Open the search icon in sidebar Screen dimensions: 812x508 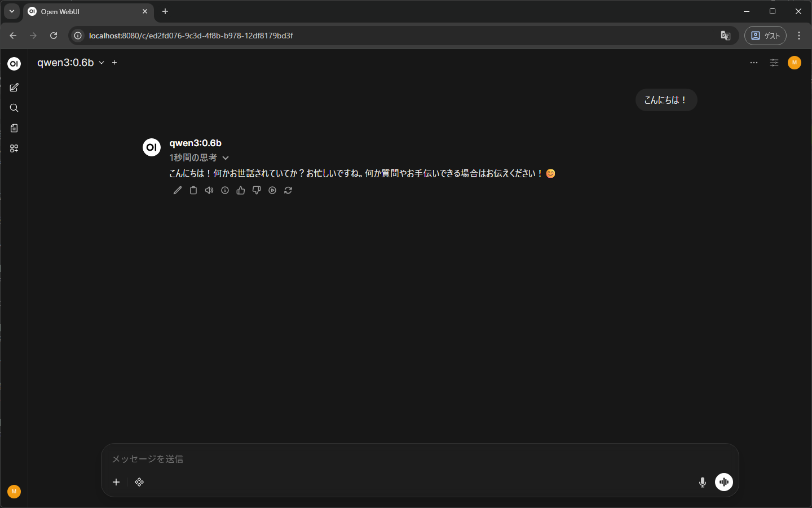coord(14,108)
